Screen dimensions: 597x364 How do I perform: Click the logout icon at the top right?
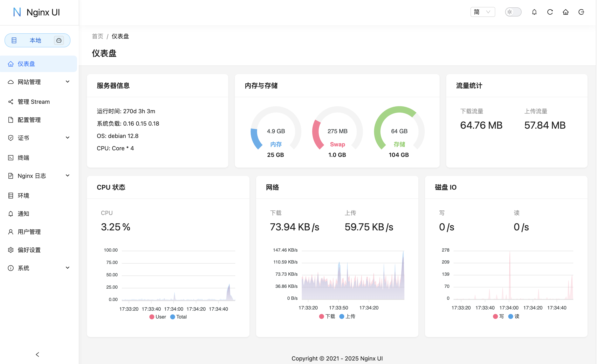coord(581,12)
